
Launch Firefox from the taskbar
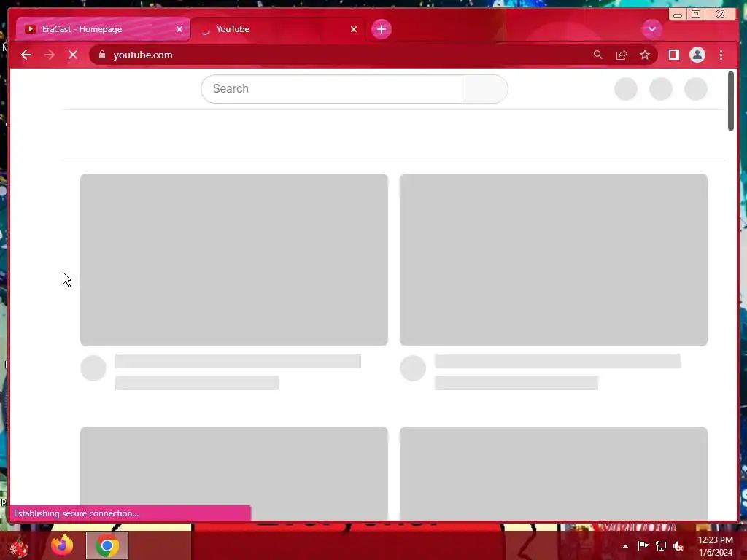[x=62, y=545]
